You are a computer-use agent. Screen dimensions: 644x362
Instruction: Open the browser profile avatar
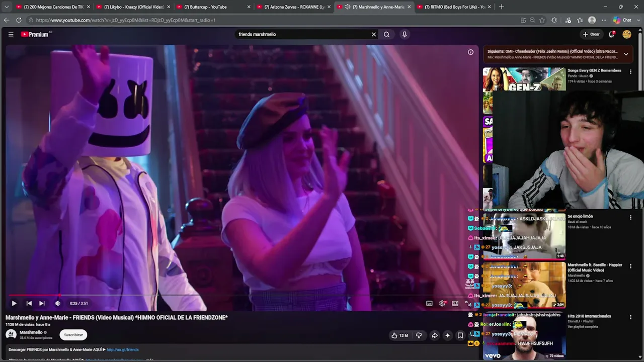pos(592,20)
